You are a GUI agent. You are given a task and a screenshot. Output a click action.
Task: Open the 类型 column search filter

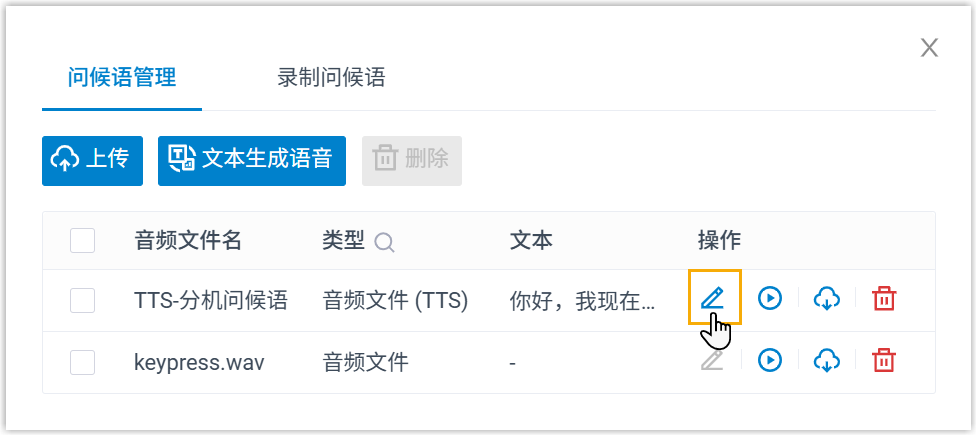click(x=384, y=241)
